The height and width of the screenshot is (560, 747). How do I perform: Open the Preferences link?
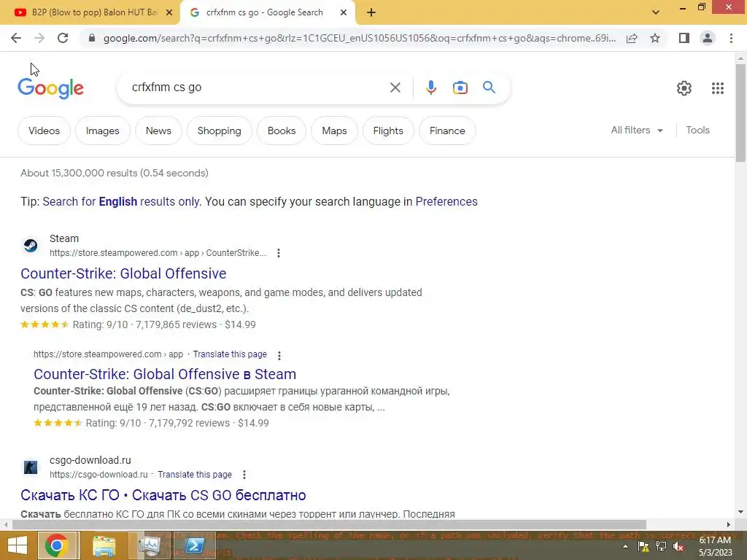(446, 201)
